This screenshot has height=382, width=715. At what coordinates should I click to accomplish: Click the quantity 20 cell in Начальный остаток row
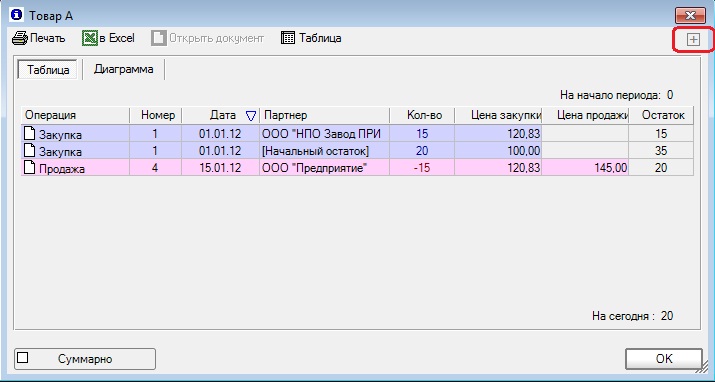coord(422,150)
